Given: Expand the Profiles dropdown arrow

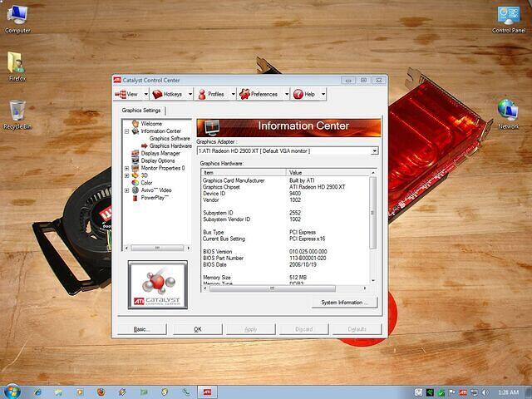Looking at the screenshot, I should (234, 94).
